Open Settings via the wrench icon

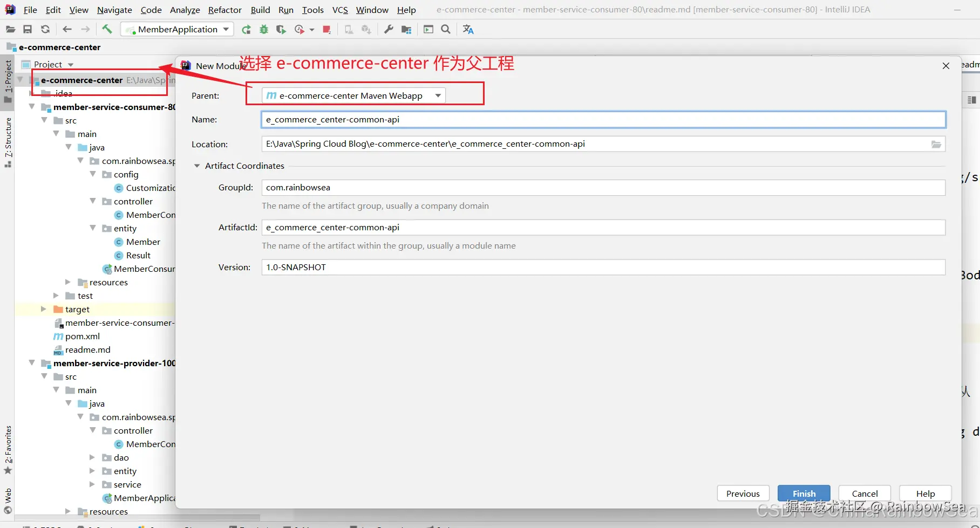click(389, 30)
